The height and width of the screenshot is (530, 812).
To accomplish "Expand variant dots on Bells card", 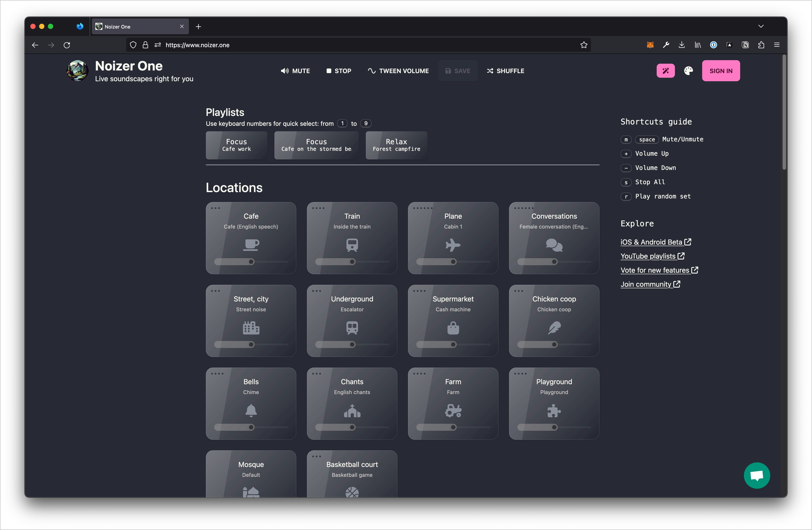I will tap(217, 374).
